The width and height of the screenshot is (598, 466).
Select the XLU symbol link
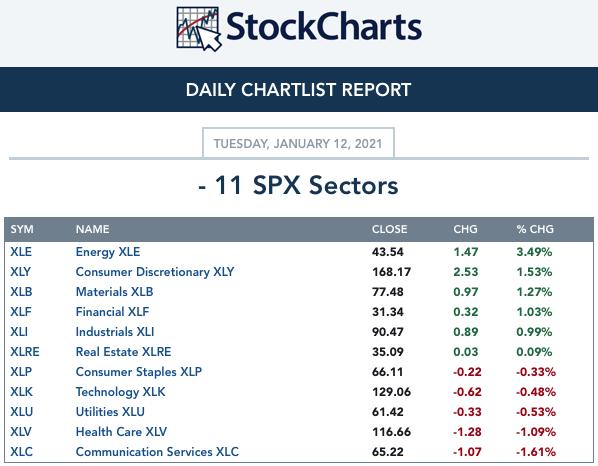click(x=22, y=412)
